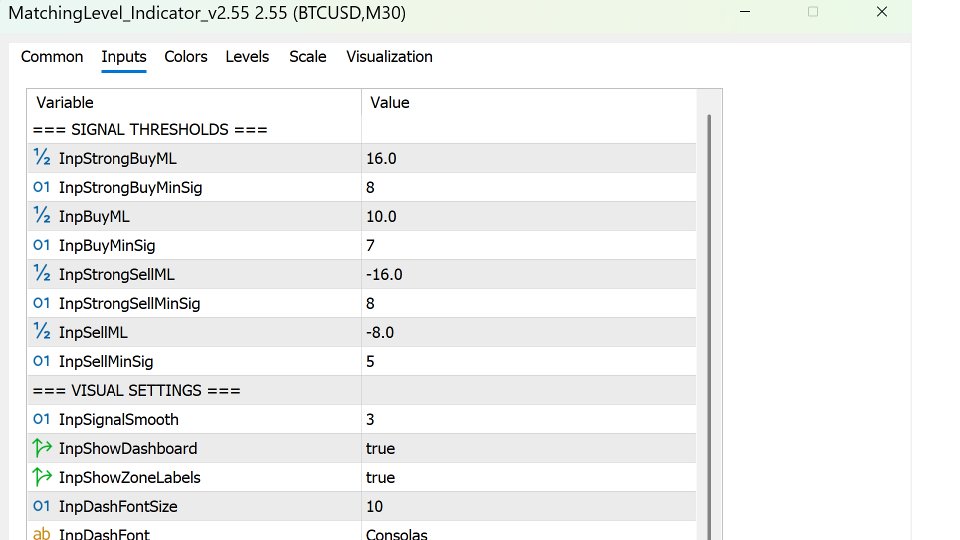Select the InpStrongSellML variable name
This screenshot has width=960, height=540.
coord(116,274)
